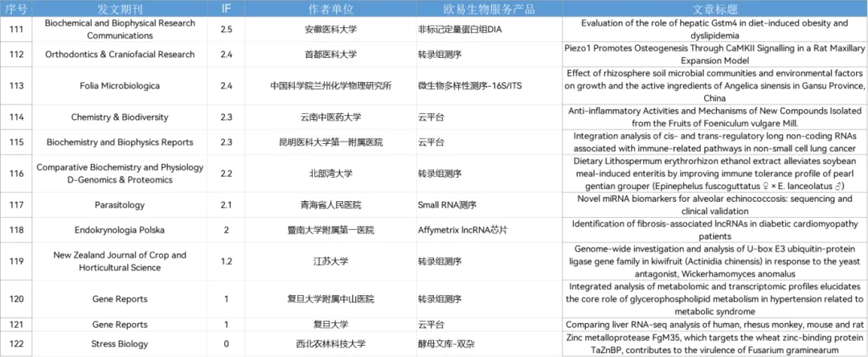Click IF value 0 for Stress Biology
868x357 pixels.
pos(226,344)
